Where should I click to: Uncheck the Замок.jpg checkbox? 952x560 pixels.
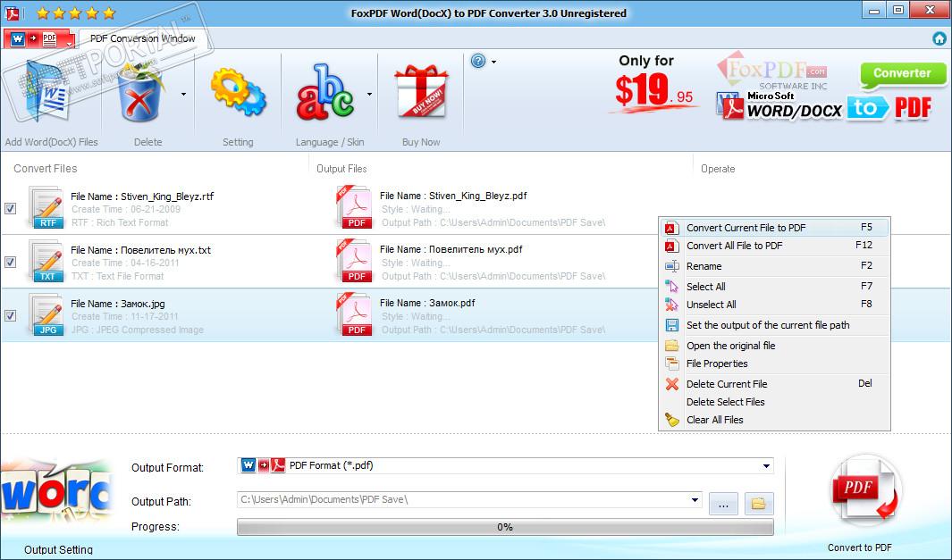point(11,315)
